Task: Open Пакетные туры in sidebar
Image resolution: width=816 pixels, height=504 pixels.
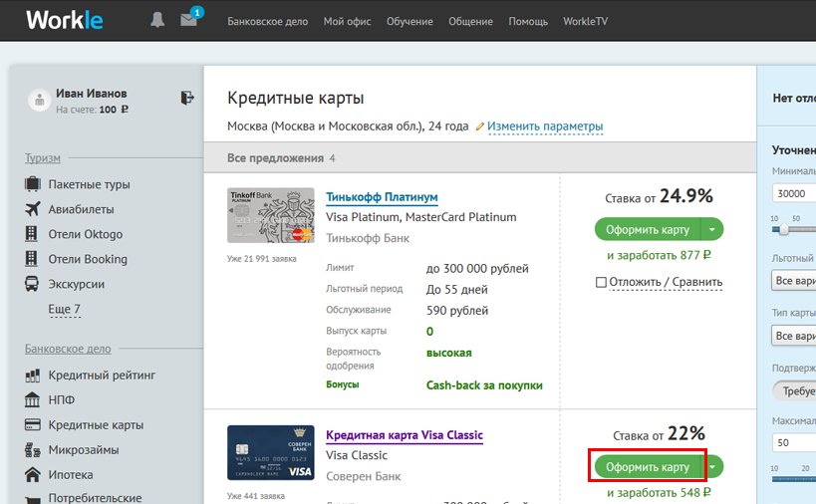Action: point(89,184)
